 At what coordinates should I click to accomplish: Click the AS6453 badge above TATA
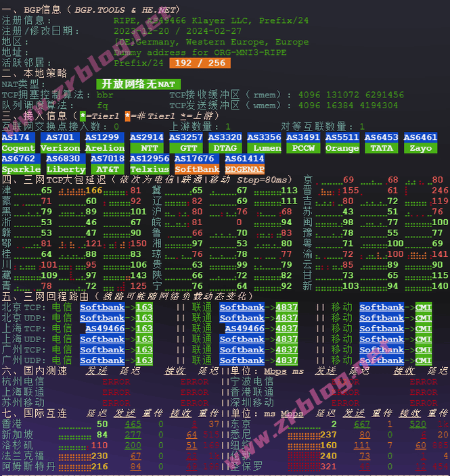(382, 137)
